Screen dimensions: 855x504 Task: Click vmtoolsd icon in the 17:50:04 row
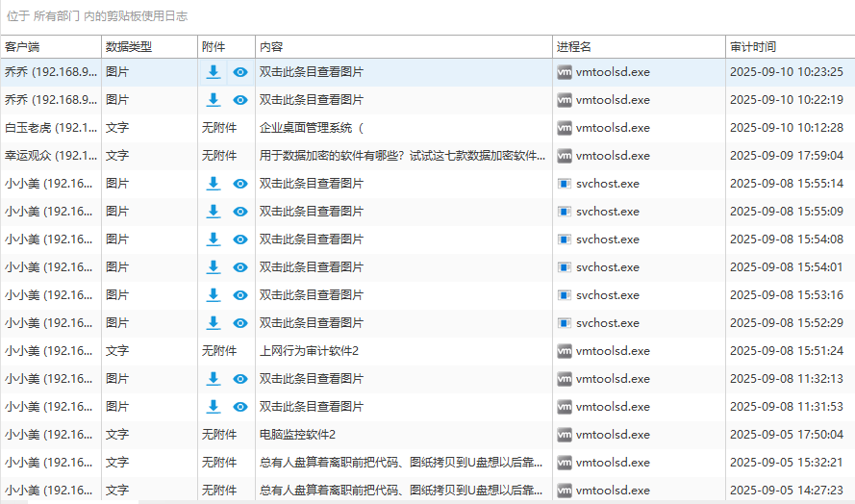[x=565, y=435]
